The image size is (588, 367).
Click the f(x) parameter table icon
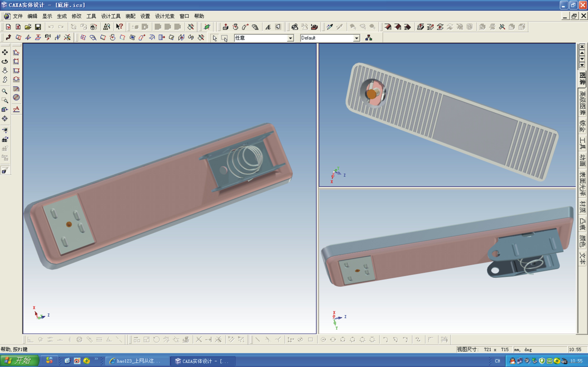click(x=48, y=37)
